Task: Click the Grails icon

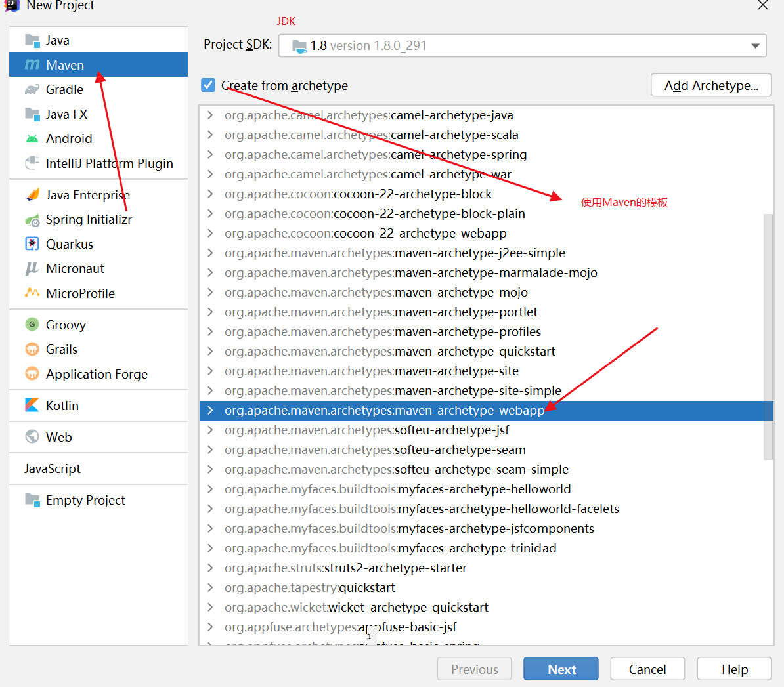Action: coord(32,349)
